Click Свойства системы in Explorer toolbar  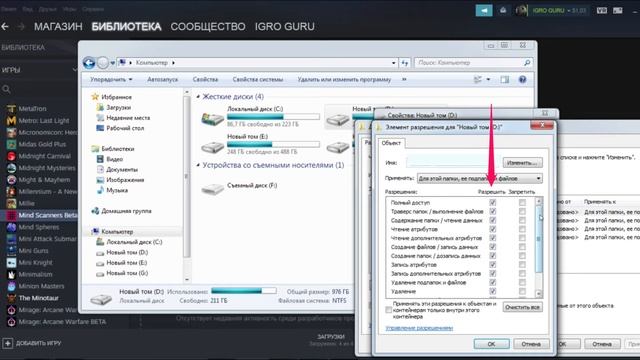pyautogui.click(x=258, y=80)
